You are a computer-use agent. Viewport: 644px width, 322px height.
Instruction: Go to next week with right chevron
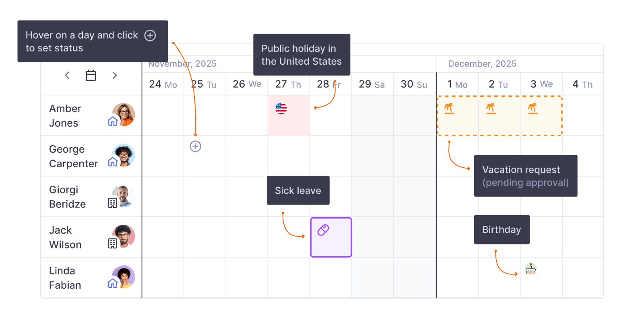click(x=115, y=75)
